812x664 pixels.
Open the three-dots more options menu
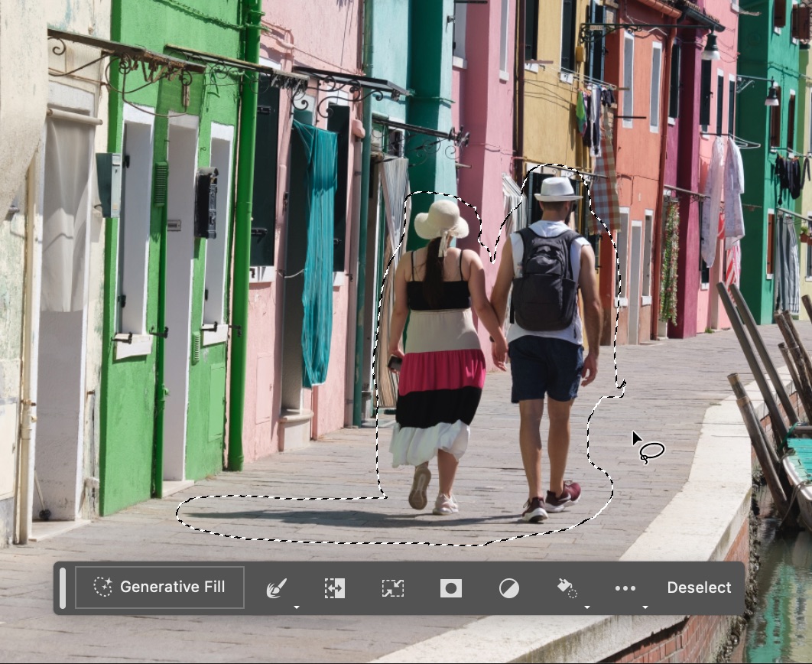tap(625, 588)
